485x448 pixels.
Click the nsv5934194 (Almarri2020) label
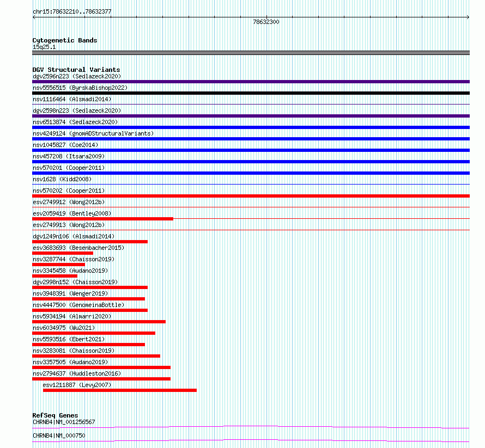click(72, 316)
